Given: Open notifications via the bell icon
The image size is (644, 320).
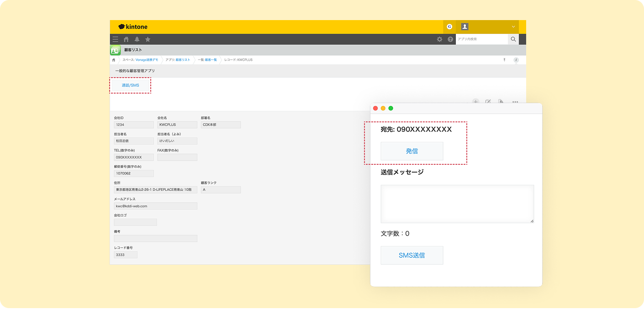Looking at the screenshot, I should click(137, 39).
